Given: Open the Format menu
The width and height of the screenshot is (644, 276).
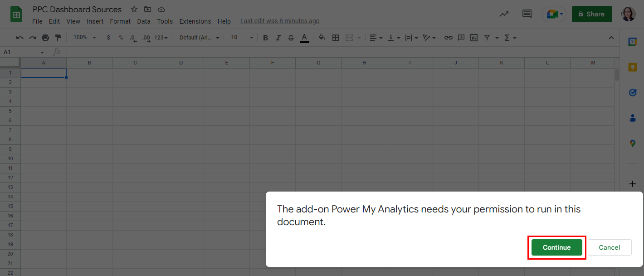Looking at the screenshot, I should [120, 21].
